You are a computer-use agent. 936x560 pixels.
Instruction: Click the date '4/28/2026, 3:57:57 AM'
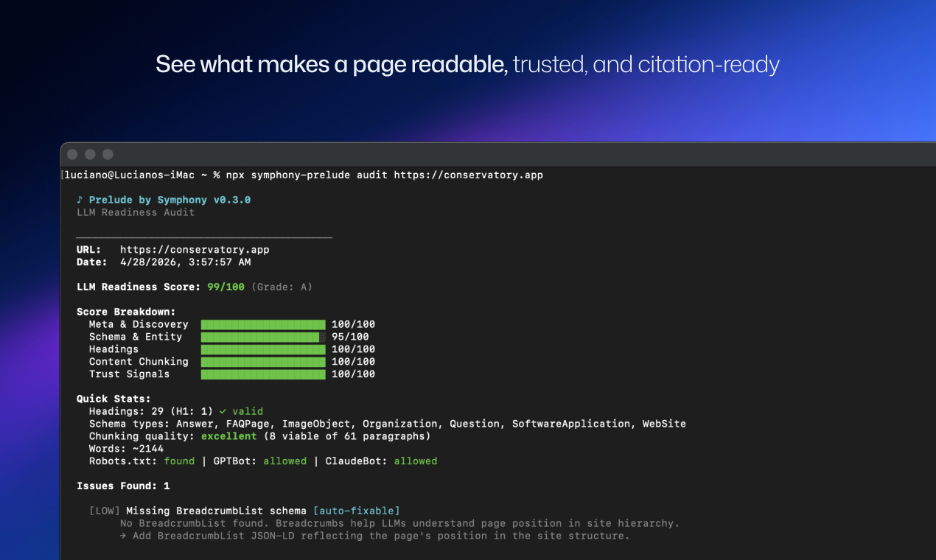pyautogui.click(x=185, y=262)
